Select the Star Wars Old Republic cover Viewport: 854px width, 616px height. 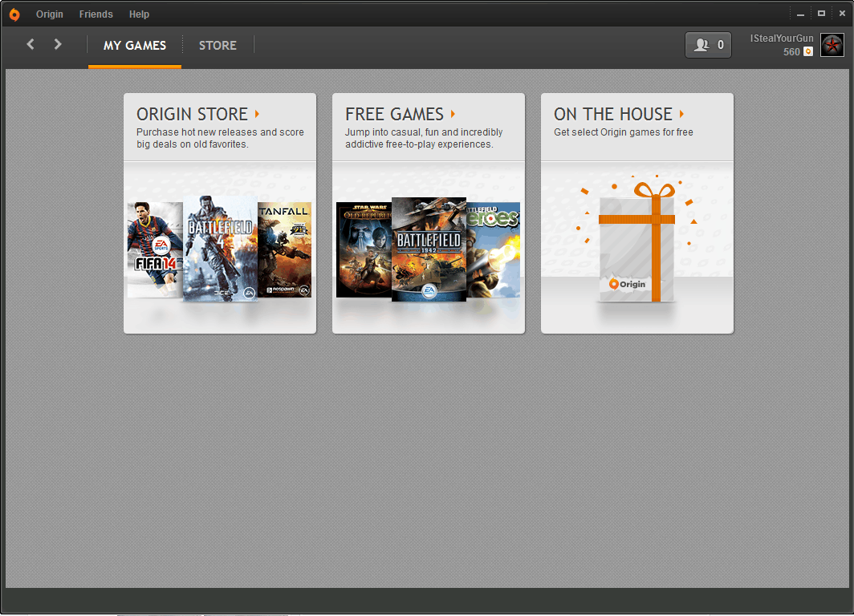[364, 249]
